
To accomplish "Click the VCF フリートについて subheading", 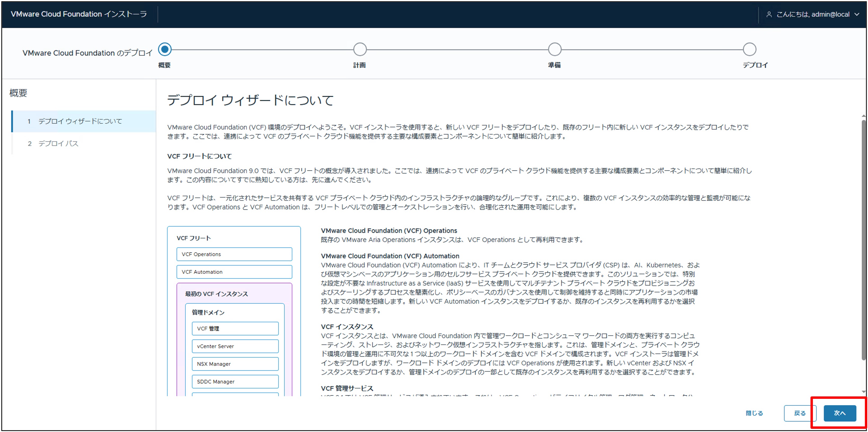I will [199, 156].
